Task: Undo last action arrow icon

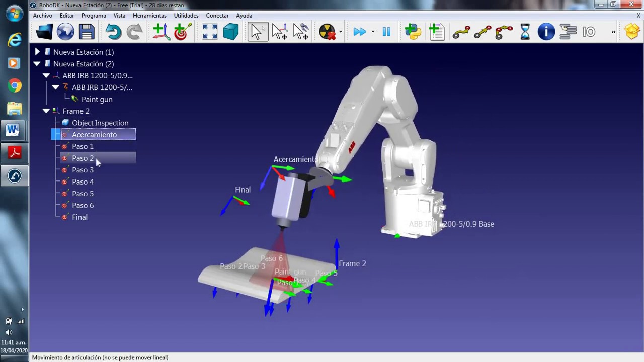Action: point(113,32)
